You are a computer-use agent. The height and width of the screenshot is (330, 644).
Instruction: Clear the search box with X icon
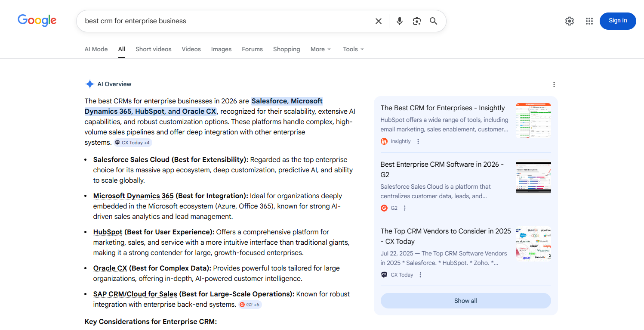click(379, 21)
